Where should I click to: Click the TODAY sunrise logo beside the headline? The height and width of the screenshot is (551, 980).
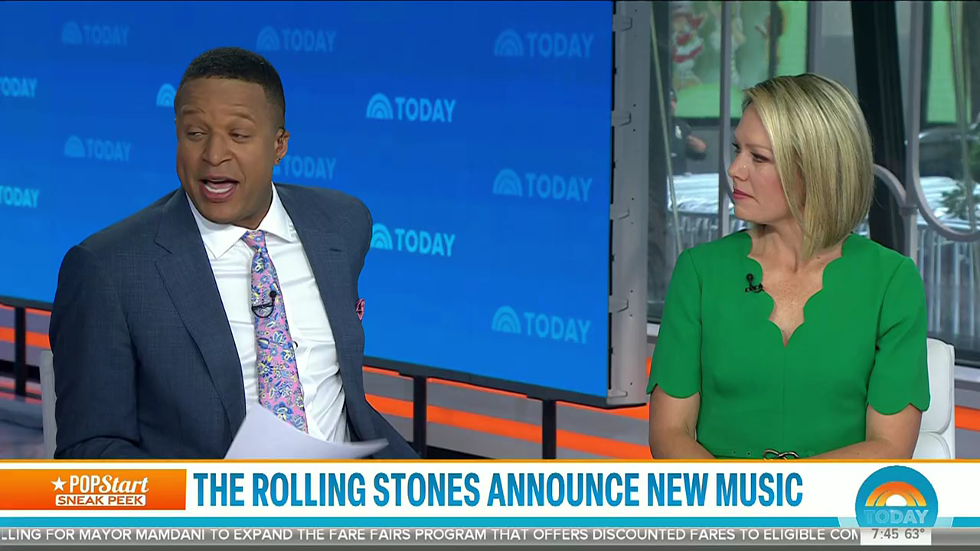click(x=896, y=497)
